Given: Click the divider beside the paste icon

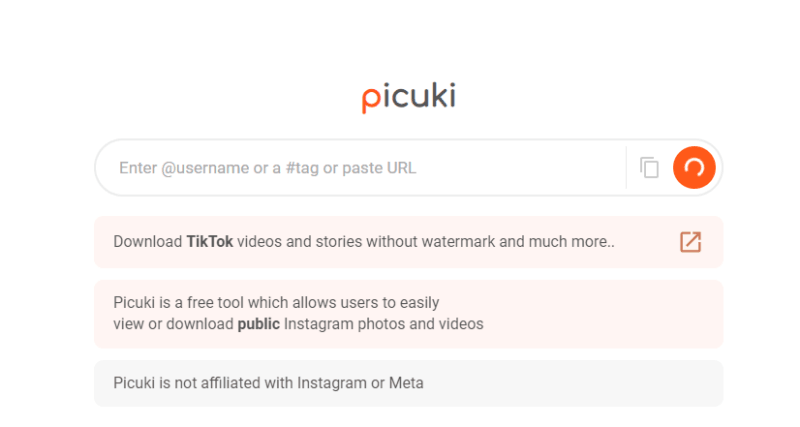Looking at the screenshot, I should tap(627, 168).
